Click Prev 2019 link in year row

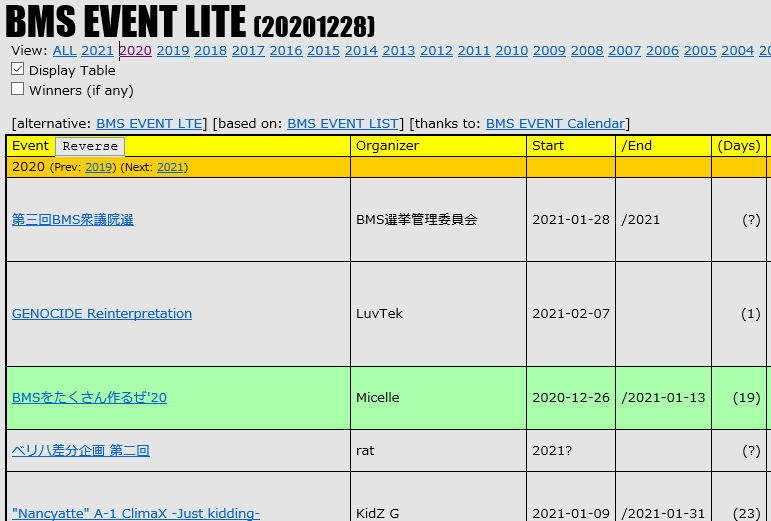pos(98,167)
